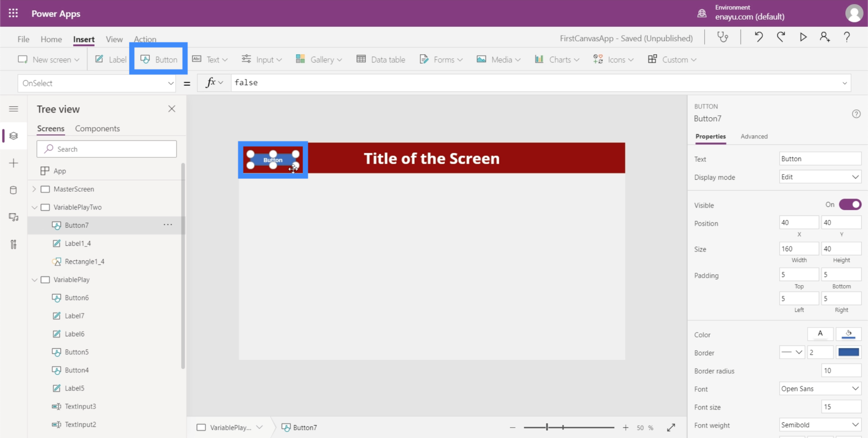Open Media icon in left sidebar

[13, 217]
